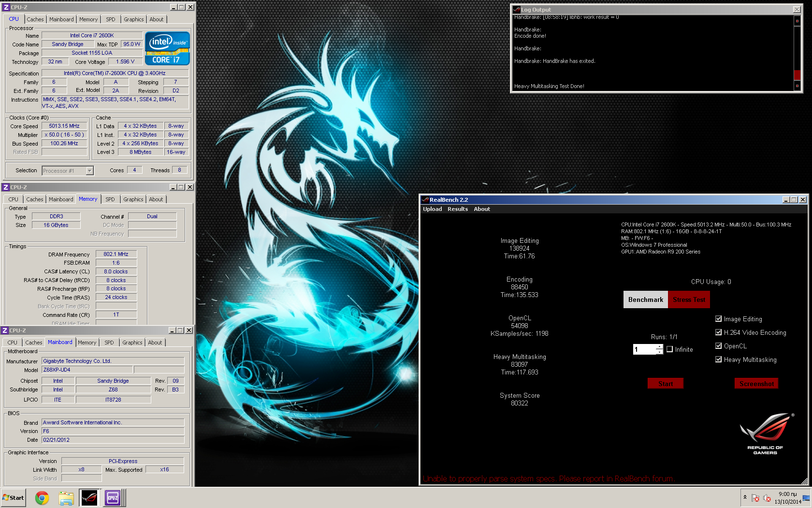The image size is (812, 508).
Task: Uncheck H.264 Video Encoding test
Action: click(x=718, y=332)
